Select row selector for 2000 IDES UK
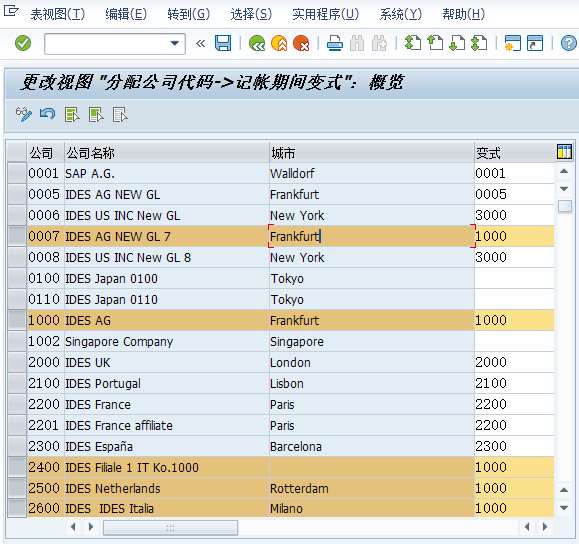This screenshot has width=579, height=544. 17,362
